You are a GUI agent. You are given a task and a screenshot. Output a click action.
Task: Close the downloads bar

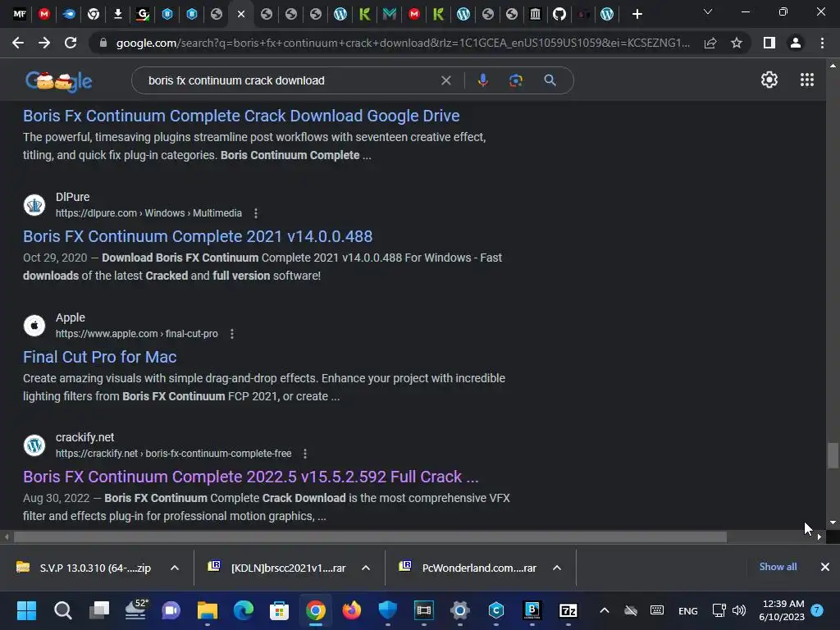[825, 567]
